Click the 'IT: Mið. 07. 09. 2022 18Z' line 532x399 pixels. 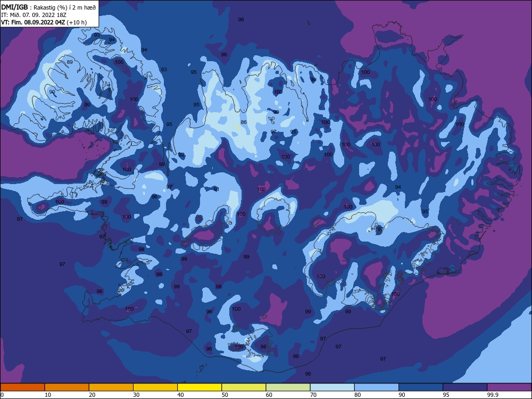[34, 15]
